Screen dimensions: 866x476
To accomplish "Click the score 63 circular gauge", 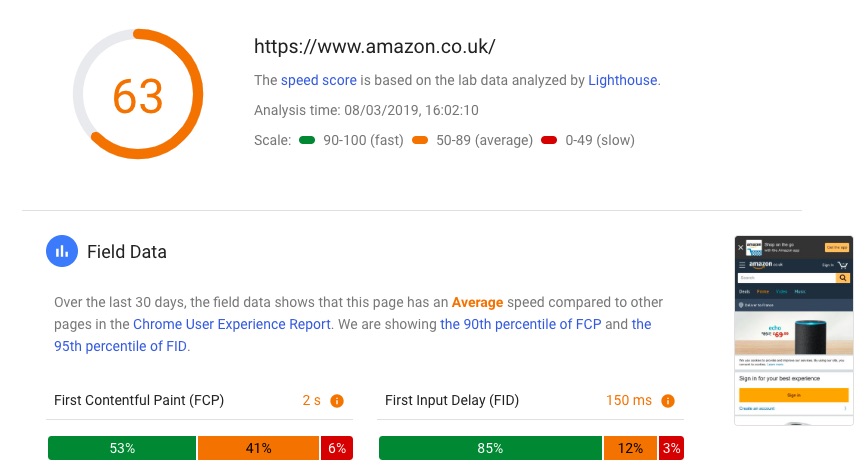I will pyautogui.click(x=138, y=94).
